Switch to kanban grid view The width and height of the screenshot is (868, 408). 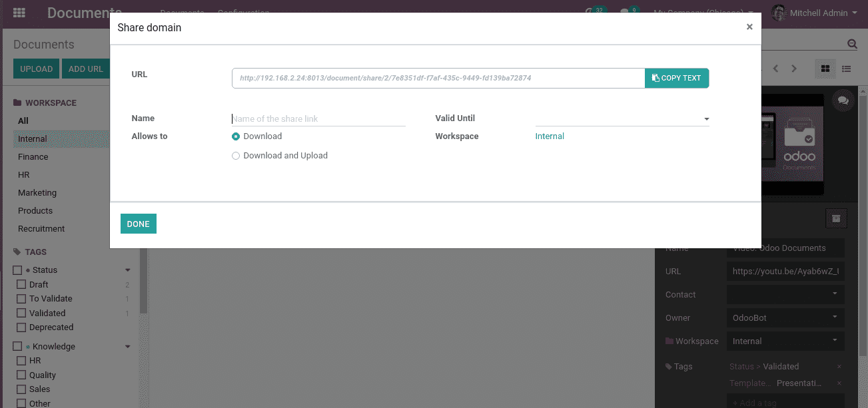coord(825,69)
